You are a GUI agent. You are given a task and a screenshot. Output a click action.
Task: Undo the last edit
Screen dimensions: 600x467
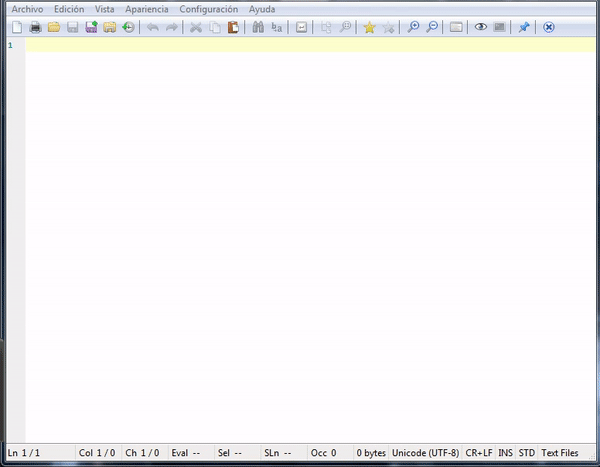[153, 27]
